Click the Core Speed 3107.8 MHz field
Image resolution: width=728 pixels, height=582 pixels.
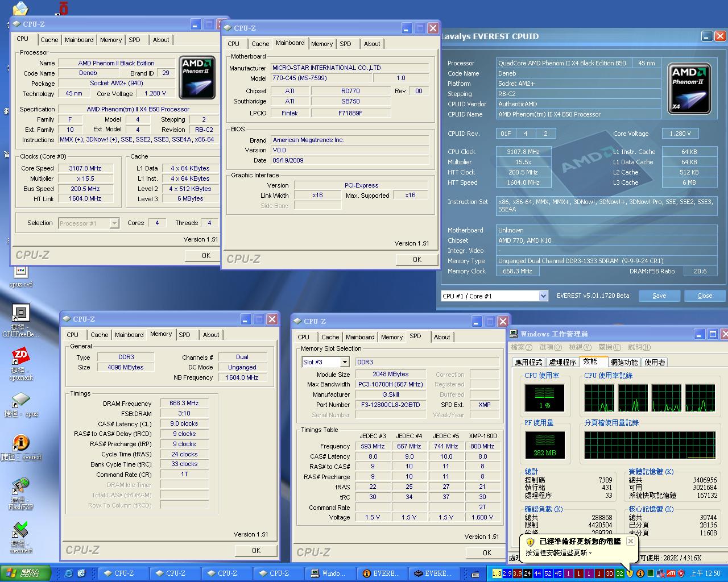click(x=85, y=168)
